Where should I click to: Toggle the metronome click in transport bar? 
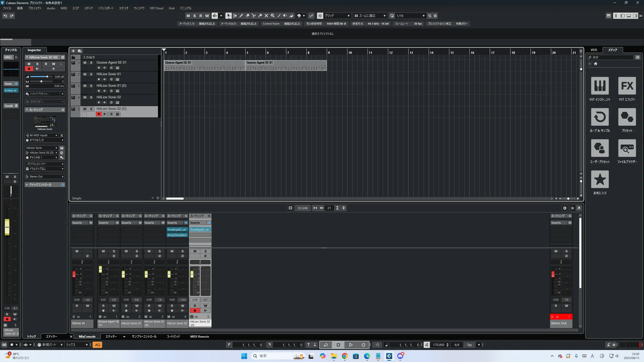click(x=608, y=345)
